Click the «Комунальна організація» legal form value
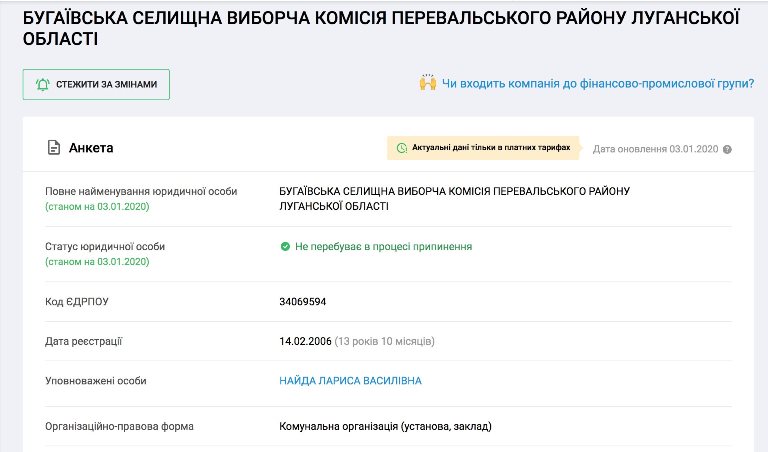 [385, 427]
